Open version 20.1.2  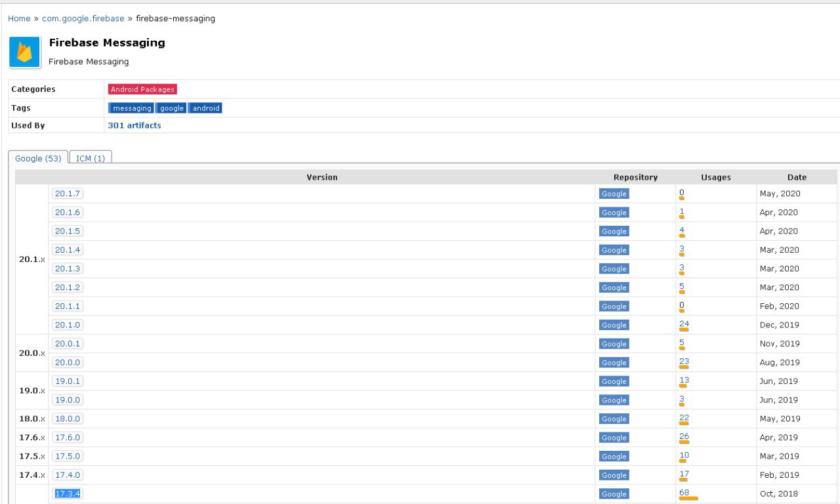[x=68, y=287]
